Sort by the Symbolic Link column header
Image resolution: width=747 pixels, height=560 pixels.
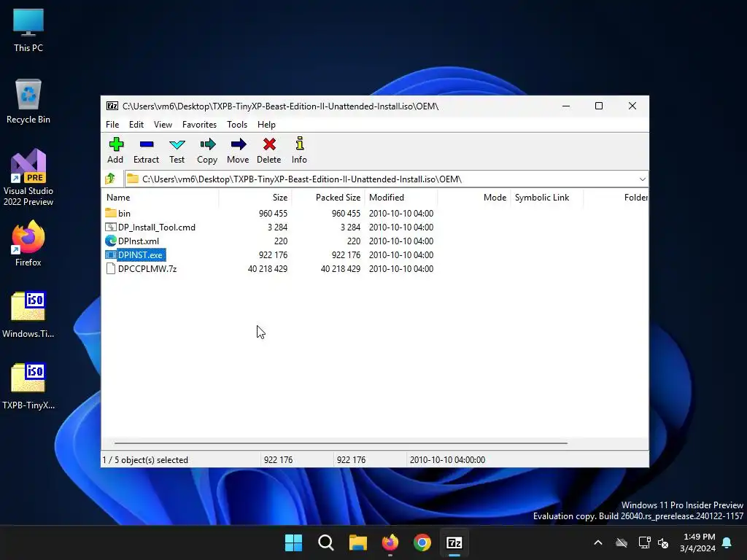coord(547,197)
